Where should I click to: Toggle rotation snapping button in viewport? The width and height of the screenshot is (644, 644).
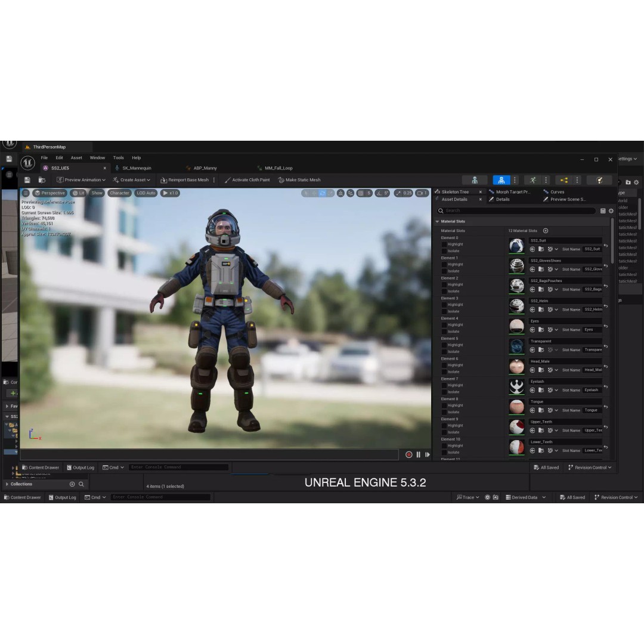tap(379, 193)
